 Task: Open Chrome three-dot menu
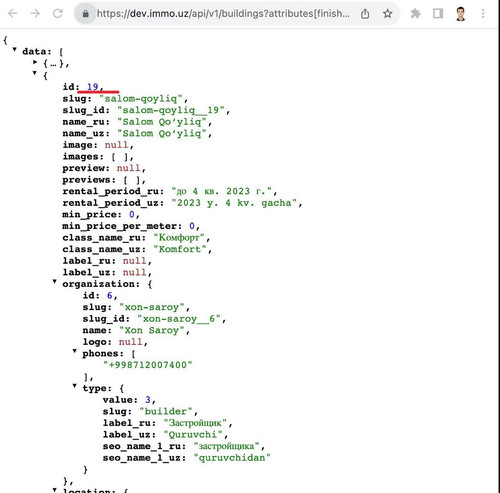point(483,14)
